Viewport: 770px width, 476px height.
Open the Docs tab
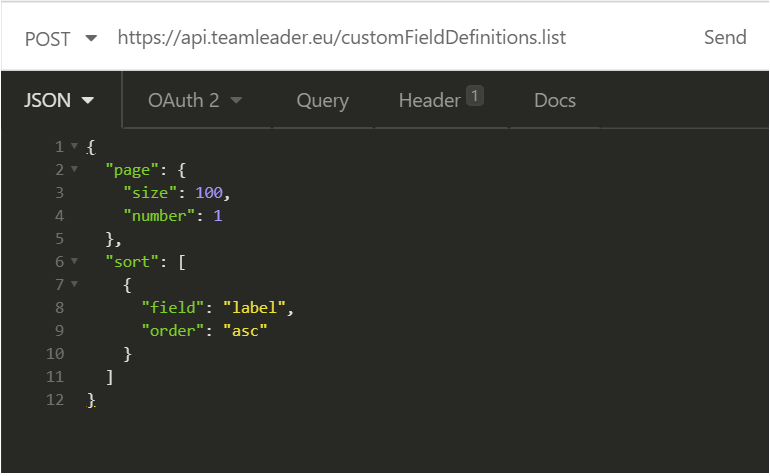coord(555,100)
